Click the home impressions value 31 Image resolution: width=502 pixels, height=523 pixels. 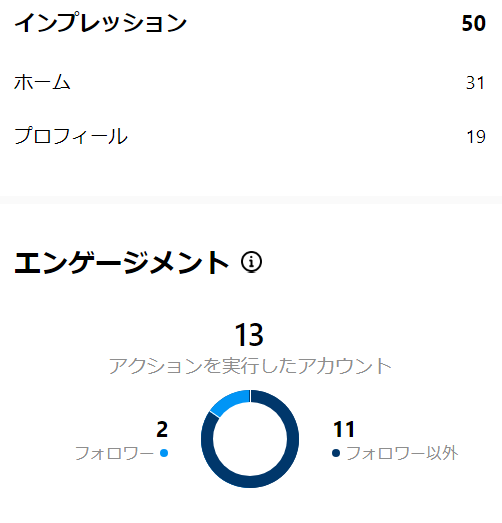(x=475, y=83)
